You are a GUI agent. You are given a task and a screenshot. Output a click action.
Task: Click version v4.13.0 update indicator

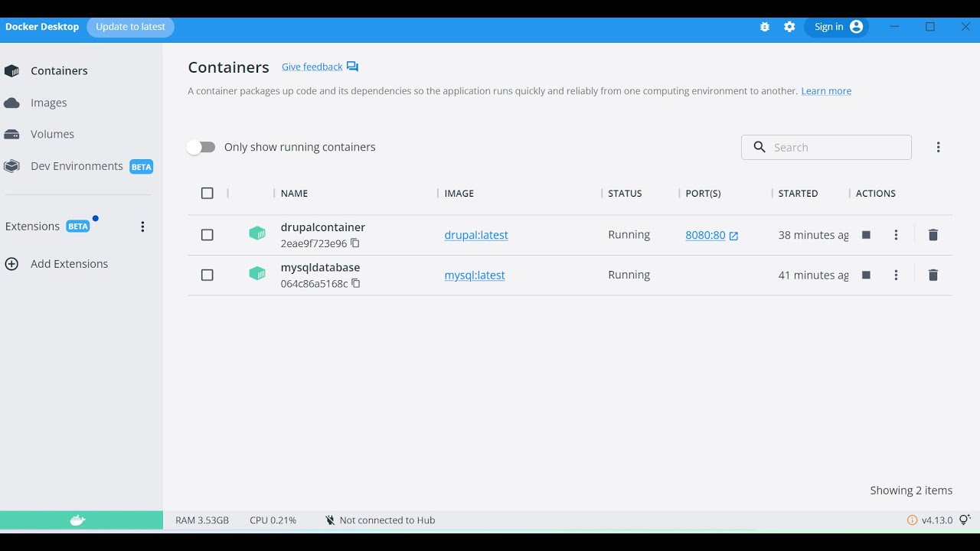point(936,520)
